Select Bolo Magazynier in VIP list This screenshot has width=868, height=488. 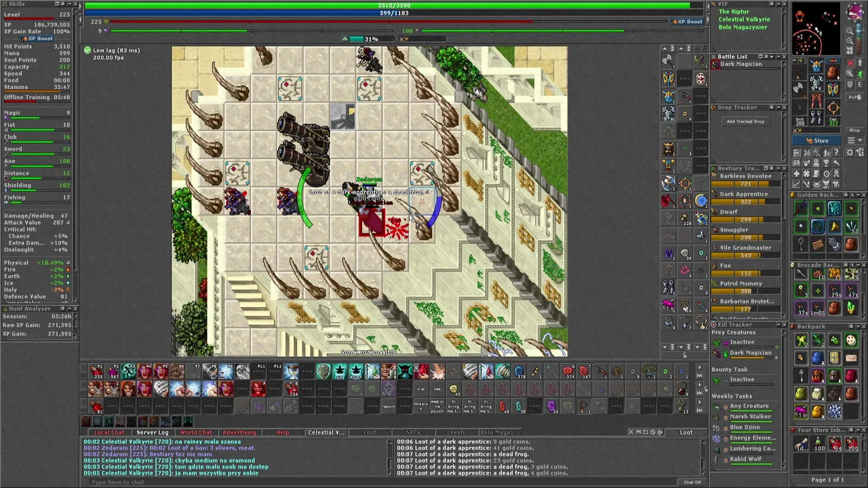[x=743, y=27]
